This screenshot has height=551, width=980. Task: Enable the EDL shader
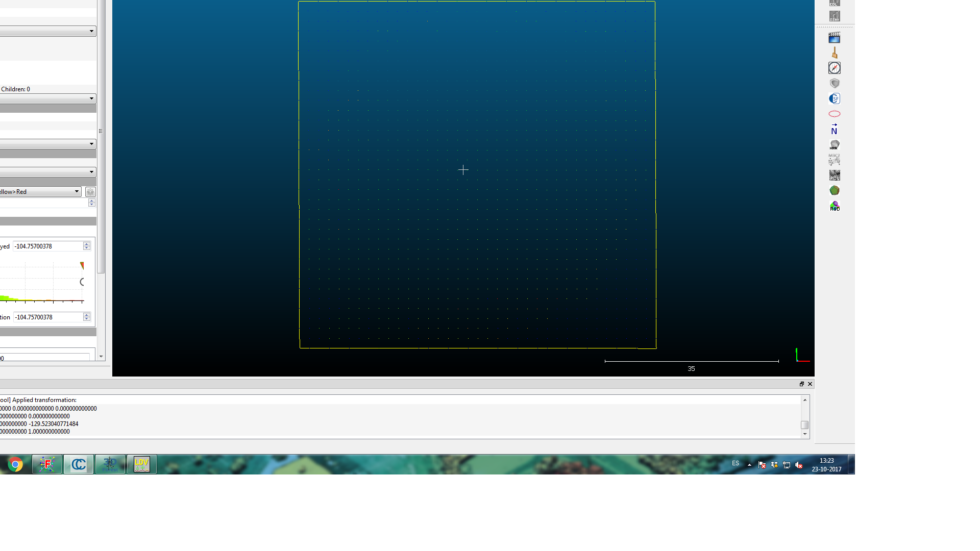(x=835, y=4)
